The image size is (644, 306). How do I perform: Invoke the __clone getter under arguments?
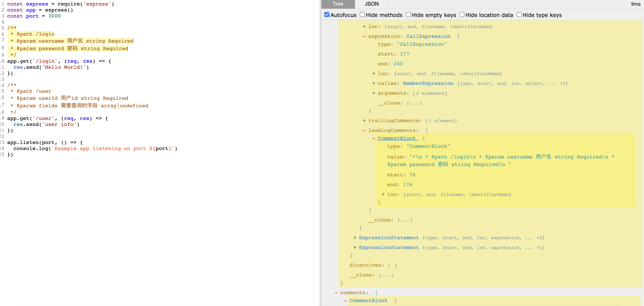click(x=414, y=103)
